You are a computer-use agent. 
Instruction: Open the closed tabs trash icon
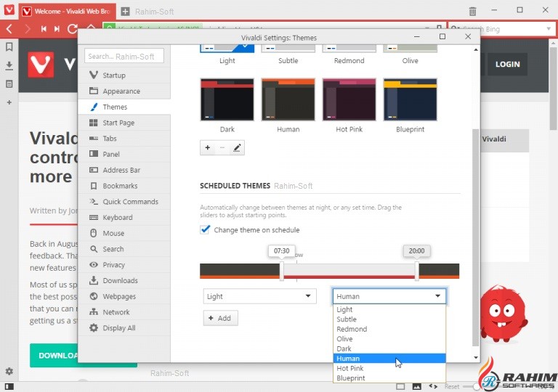pos(472,11)
